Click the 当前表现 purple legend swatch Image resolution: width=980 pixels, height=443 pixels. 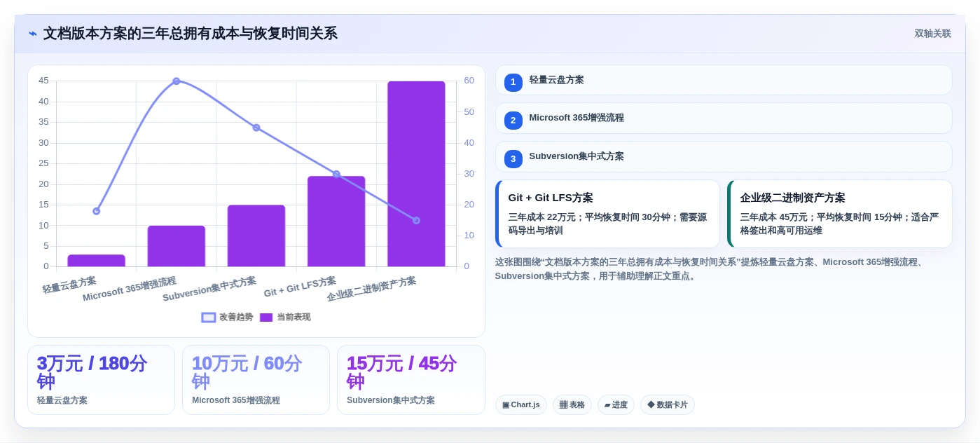coord(266,318)
